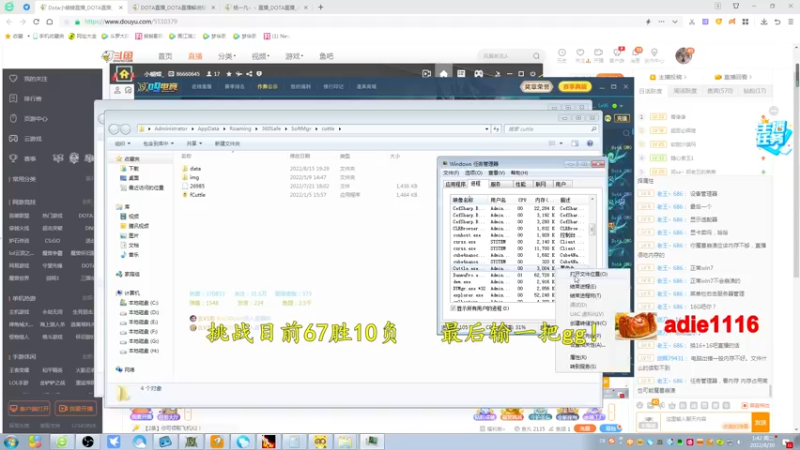Switch to 应用程序 tab in Task Manager
800x450 pixels.
455,184
